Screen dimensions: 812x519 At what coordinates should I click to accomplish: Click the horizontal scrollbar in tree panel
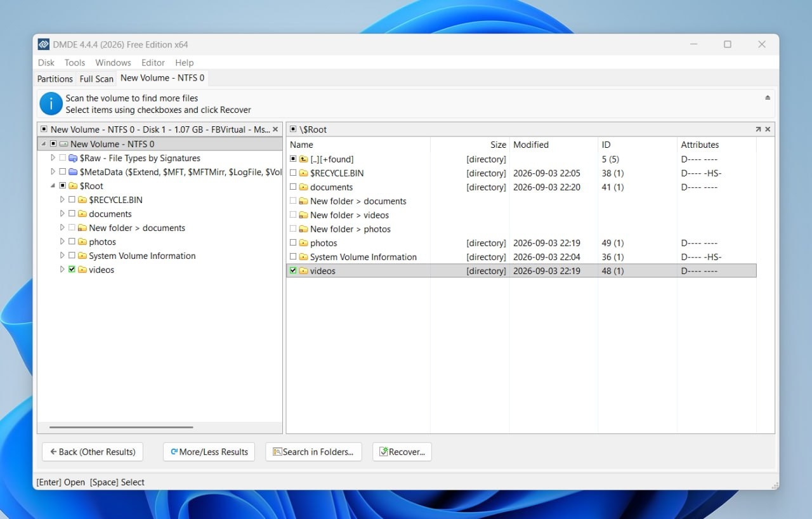(x=121, y=427)
